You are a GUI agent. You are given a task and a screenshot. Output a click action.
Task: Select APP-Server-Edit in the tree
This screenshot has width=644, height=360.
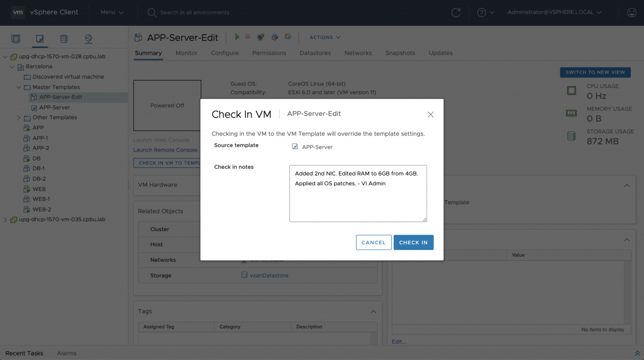60,97
